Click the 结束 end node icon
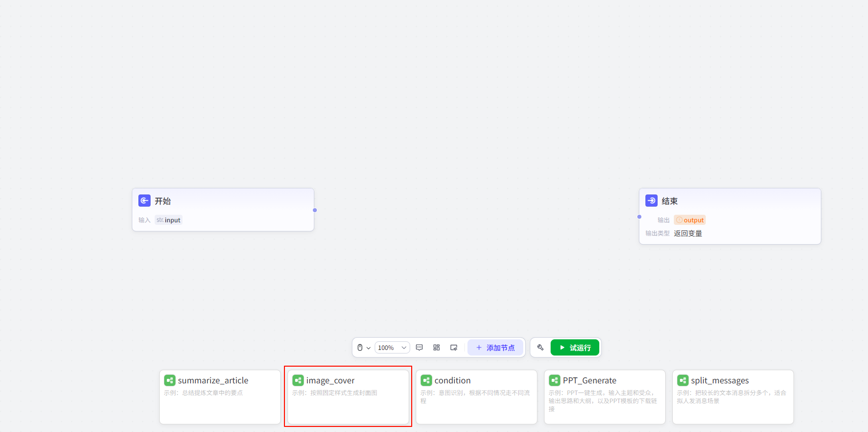868x432 pixels. pyautogui.click(x=652, y=201)
